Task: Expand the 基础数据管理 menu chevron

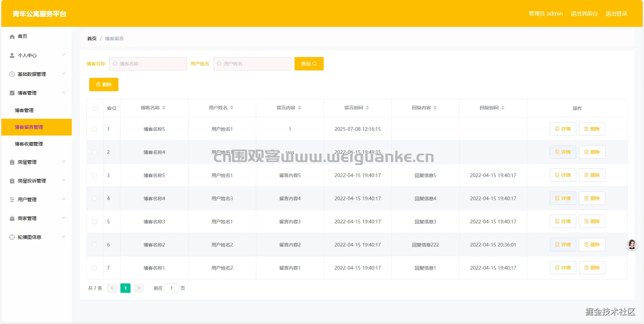Action: (x=64, y=74)
